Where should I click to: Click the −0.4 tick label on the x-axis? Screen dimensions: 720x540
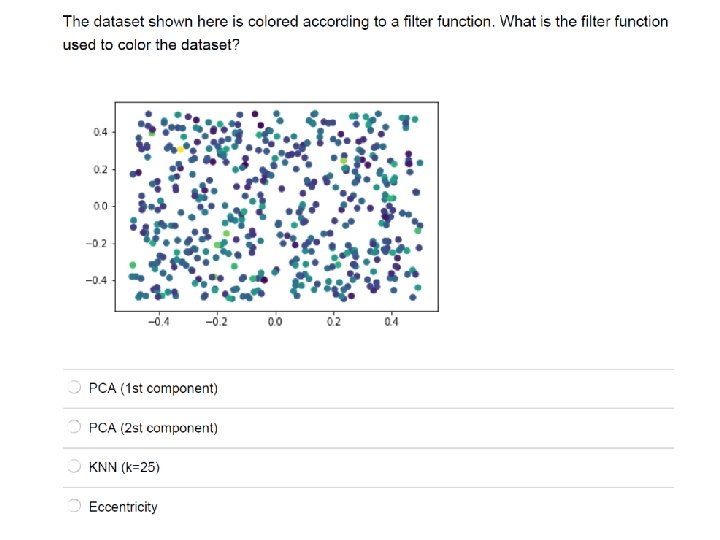click(158, 322)
